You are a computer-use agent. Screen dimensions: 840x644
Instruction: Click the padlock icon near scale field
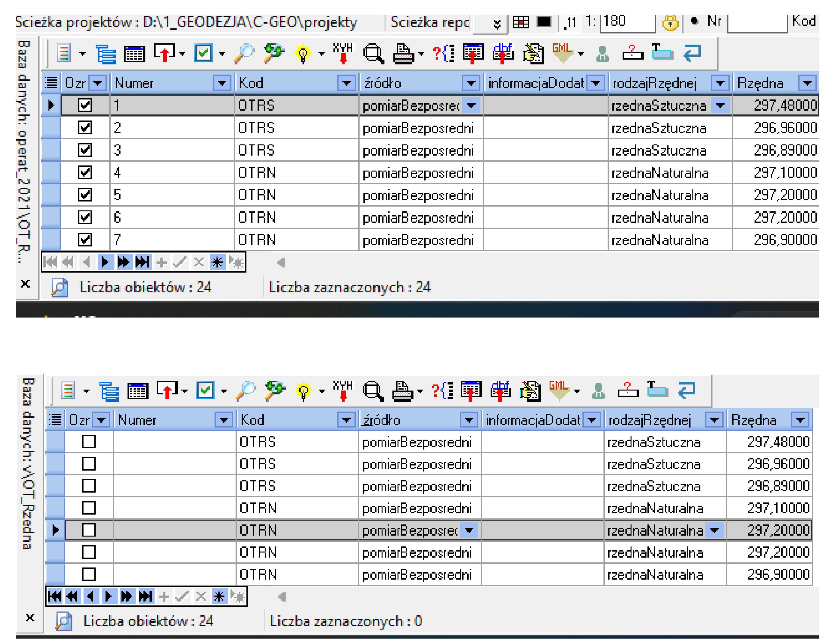(x=670, y=22)
